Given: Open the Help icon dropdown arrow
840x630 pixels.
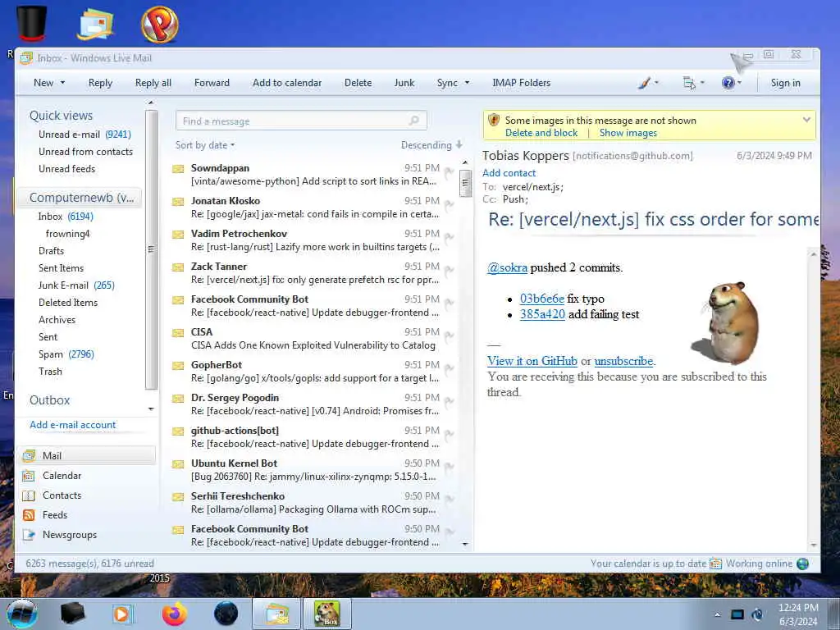Looking at the screenshot, I should 739,83.
